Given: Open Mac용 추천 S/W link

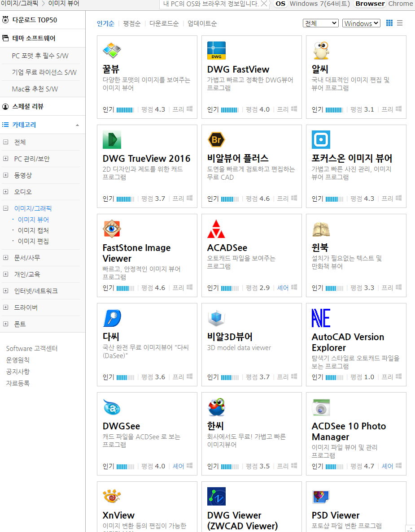Looking at the screenshot, I should point(35,89).
